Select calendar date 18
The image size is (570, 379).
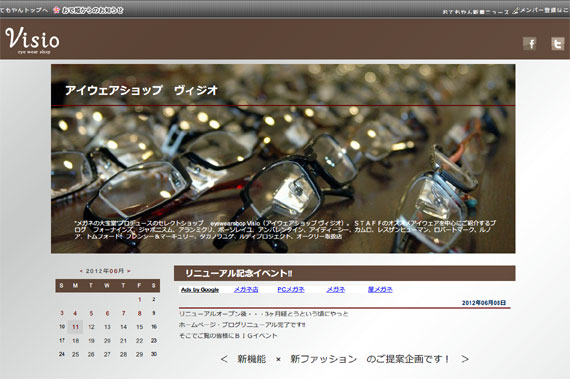[x=76, y=341]
